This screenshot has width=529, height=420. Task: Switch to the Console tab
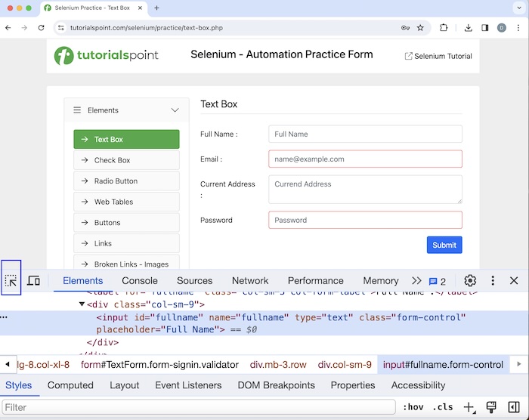pos(140,280)
